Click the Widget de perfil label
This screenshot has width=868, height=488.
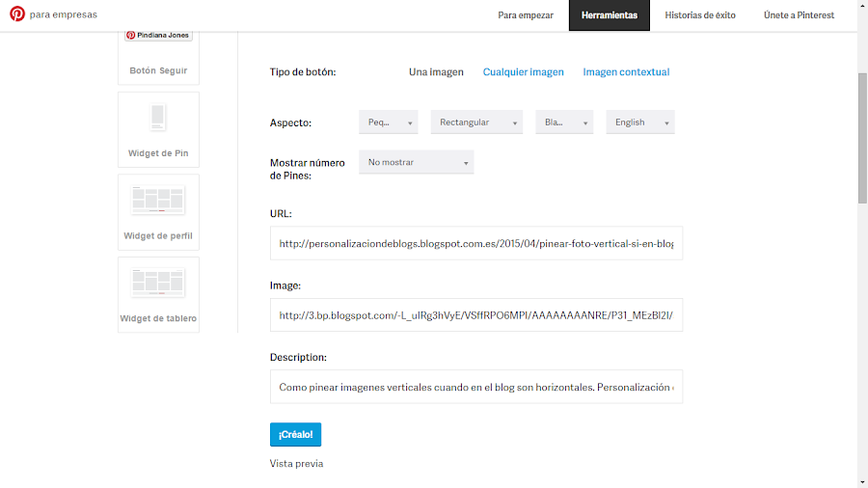158,235
